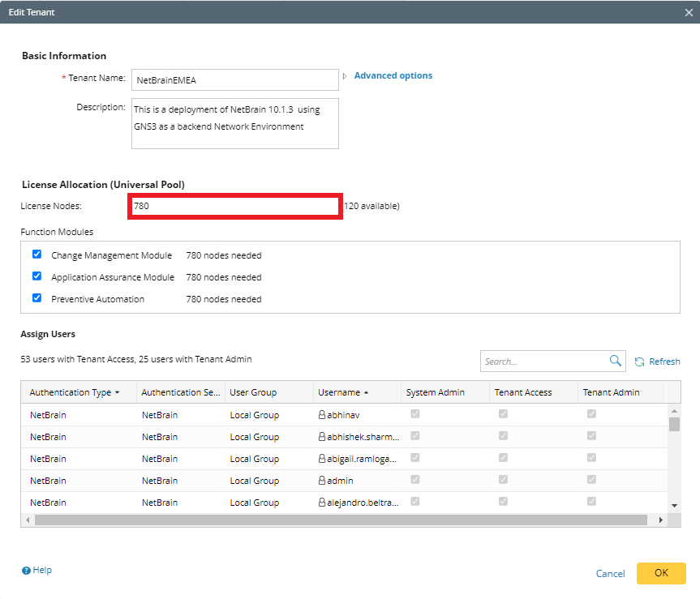Uncheck Application Assurance Module
Image resolution: width=700 pixels, height=599 pixels.
tap(37, 276)
